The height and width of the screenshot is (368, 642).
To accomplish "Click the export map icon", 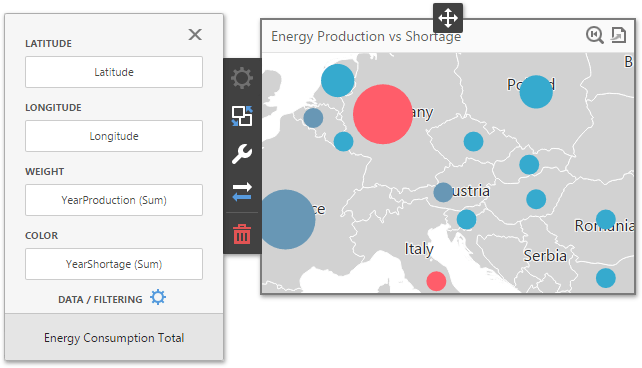I will pyautogui.click(x=619, y=35).
